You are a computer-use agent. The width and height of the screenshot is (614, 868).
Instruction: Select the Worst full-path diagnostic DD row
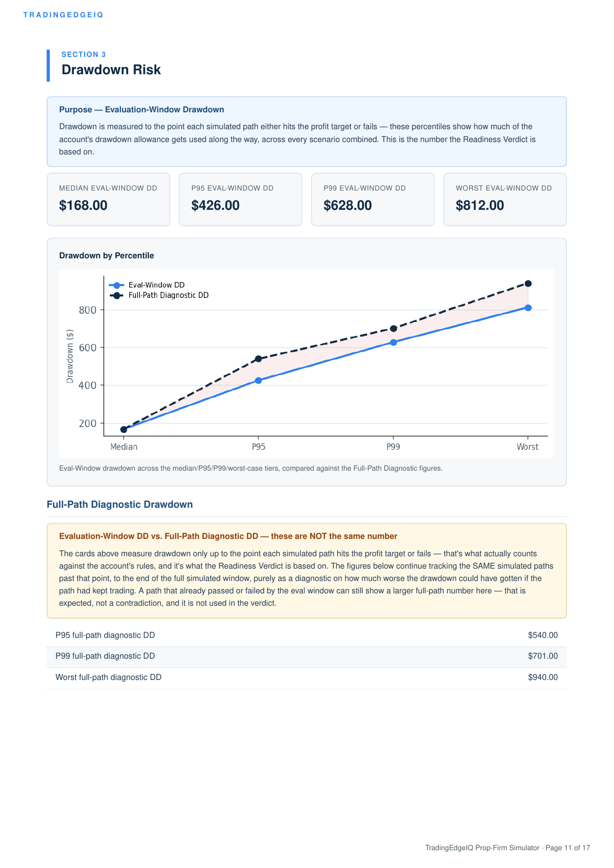click(307, 677)
